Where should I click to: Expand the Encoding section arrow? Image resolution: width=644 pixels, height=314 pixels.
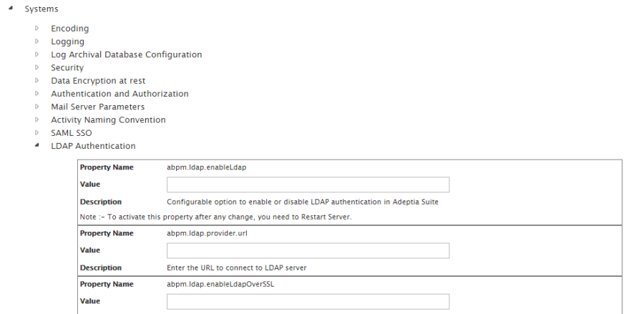coord(36,29)
